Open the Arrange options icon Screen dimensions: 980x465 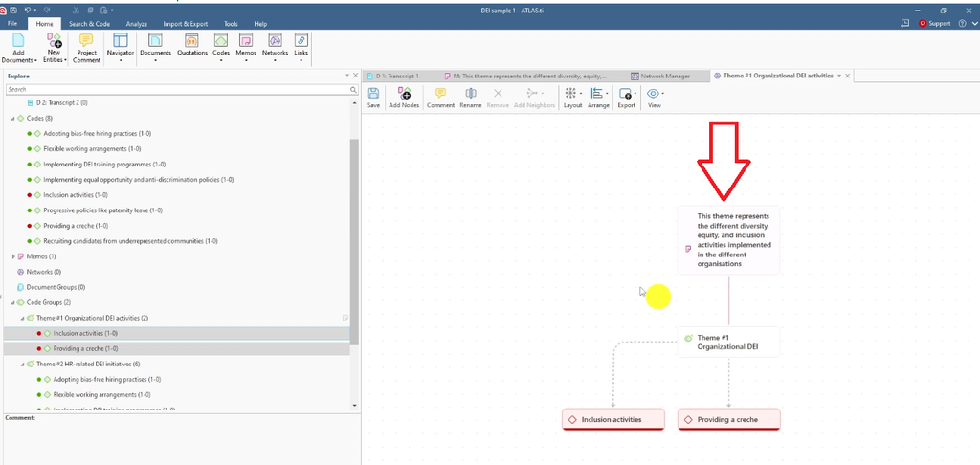click(597, 93)
